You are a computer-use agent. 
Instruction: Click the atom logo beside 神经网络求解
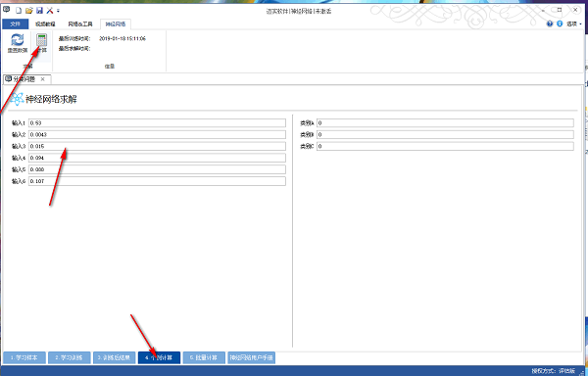tap(17, 99)
